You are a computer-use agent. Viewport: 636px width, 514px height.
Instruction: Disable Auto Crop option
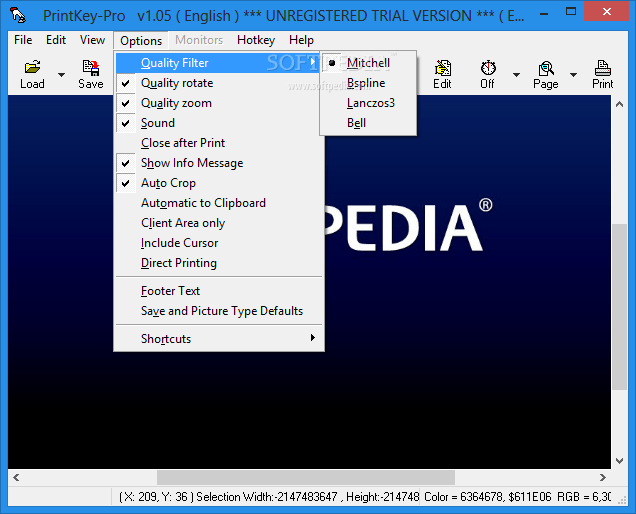219,183
